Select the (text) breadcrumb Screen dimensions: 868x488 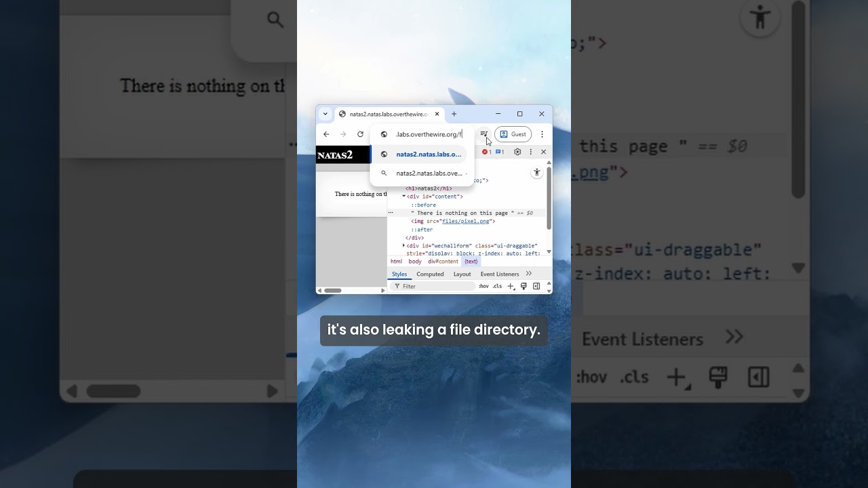pyautogui.click(x=471, y=262)
